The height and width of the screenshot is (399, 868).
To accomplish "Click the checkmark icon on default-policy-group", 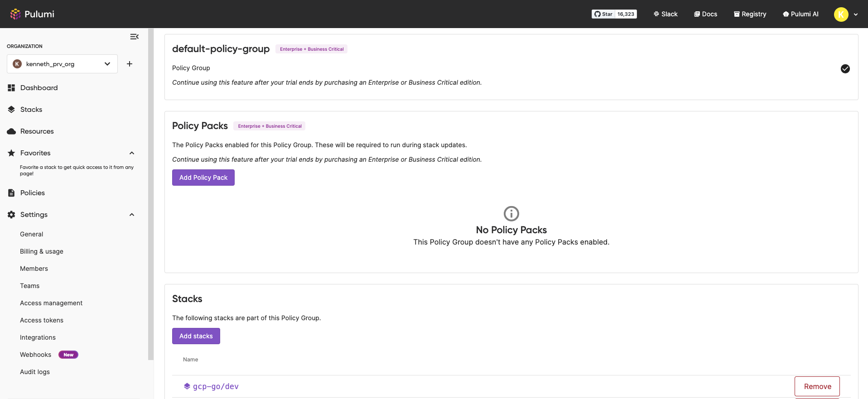I will coord(845,69).
